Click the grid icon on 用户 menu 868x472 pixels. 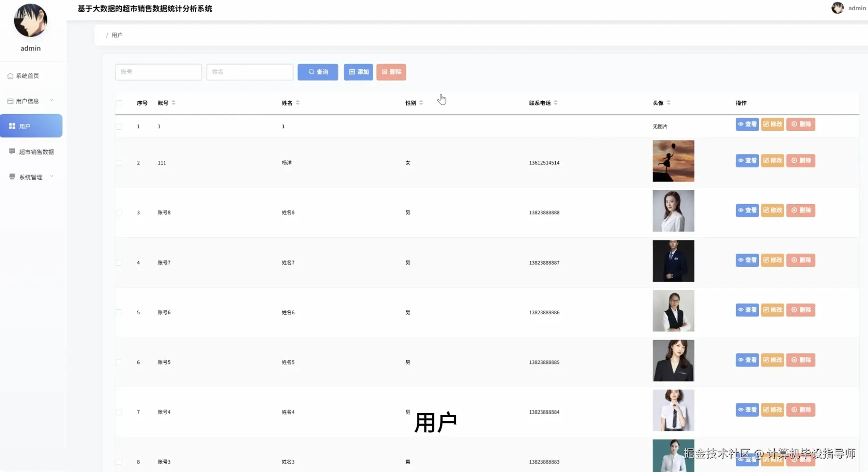12,126
